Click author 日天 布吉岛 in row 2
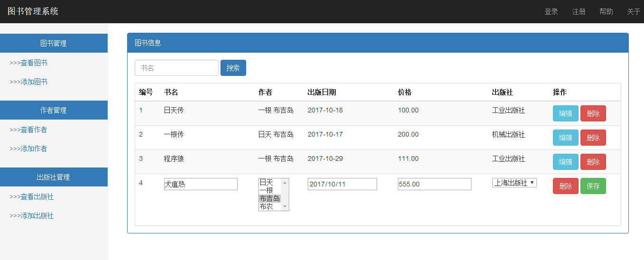The image size is (644, 260). coord(276,134)
